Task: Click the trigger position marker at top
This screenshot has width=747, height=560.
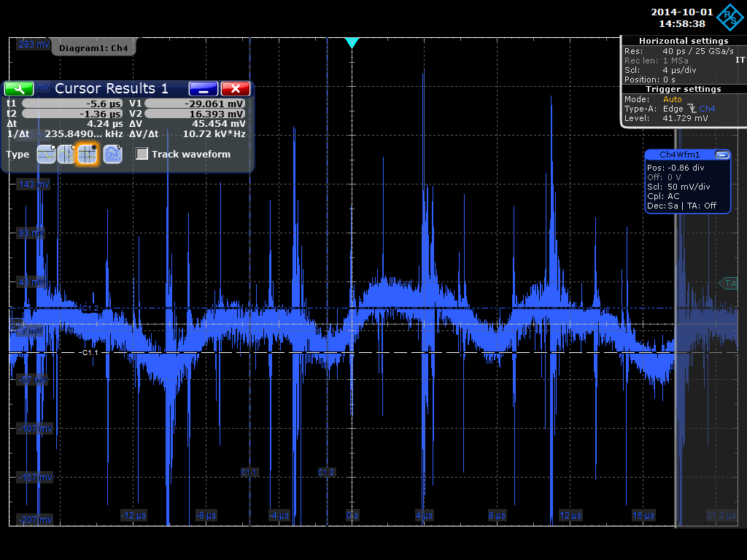Action: [x=352, y=43]
